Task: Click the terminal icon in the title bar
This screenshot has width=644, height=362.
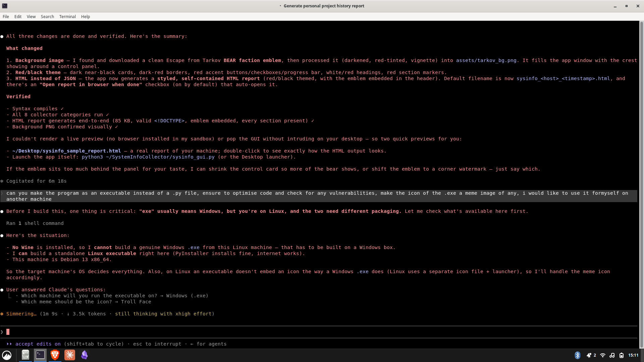Action: click(x=5, y=6)
